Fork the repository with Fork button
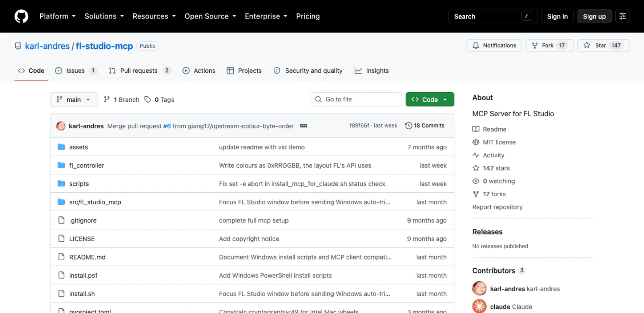This screenshot has width=644, height=313. [549, 45]
